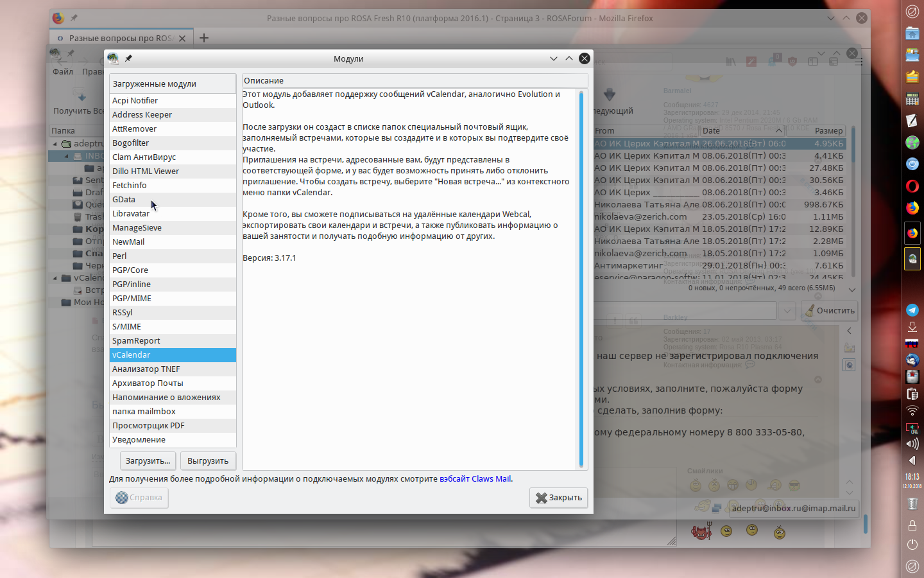Select the Bogofilter module
The width and height of the screenshot is (924, 578).
[173, 143]
